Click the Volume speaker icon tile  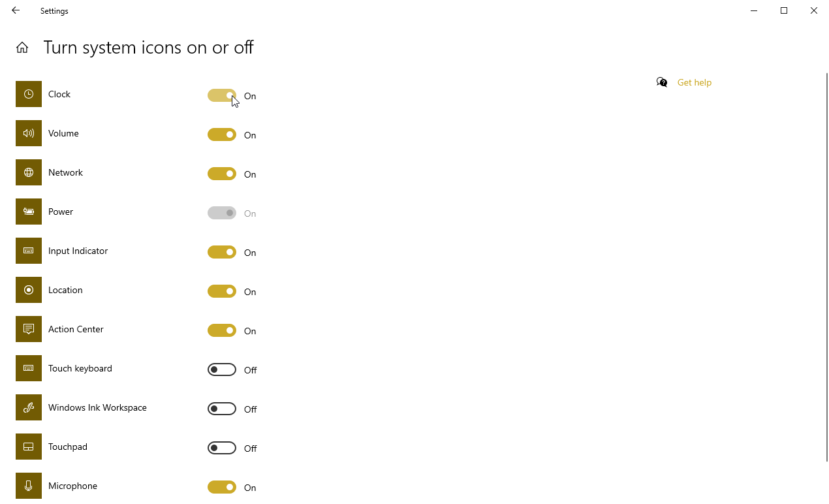tap(29, 133)
